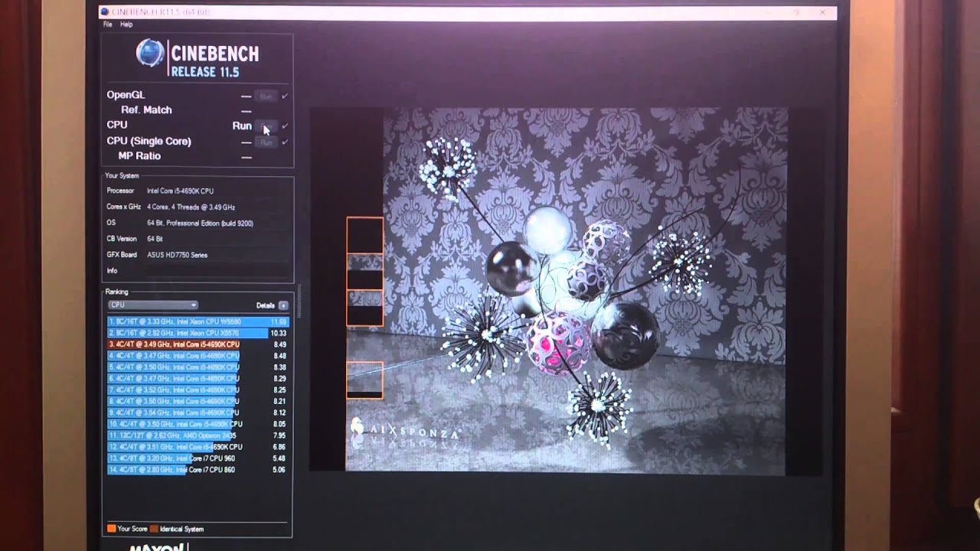
Task: Click the Identical System brown legend swatch
Action: tap(154, 529)
